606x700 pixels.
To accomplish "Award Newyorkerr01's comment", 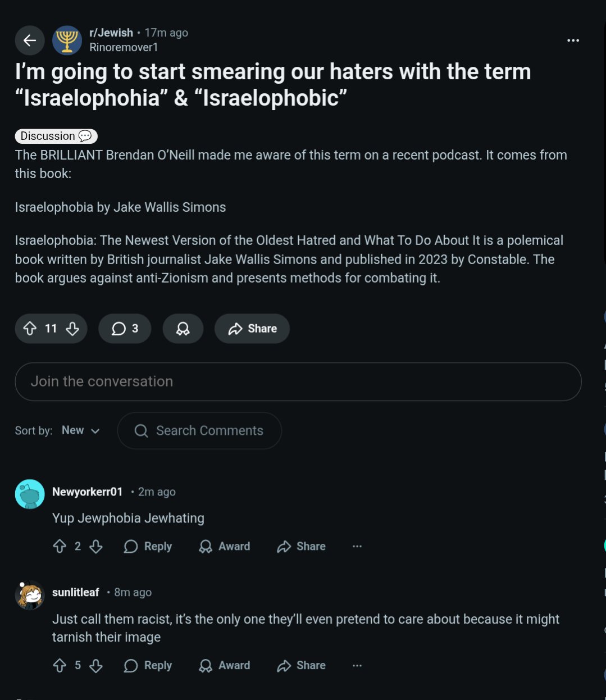I will coord(225,547).
